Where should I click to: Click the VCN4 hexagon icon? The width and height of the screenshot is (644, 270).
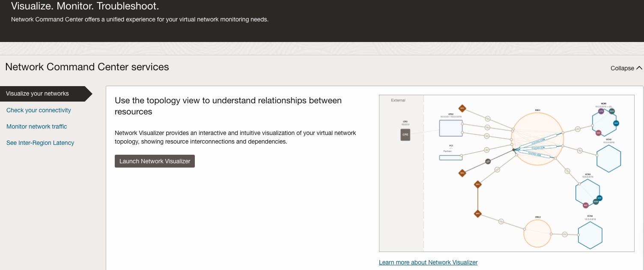pyautogui.click(x=590, y=235)
